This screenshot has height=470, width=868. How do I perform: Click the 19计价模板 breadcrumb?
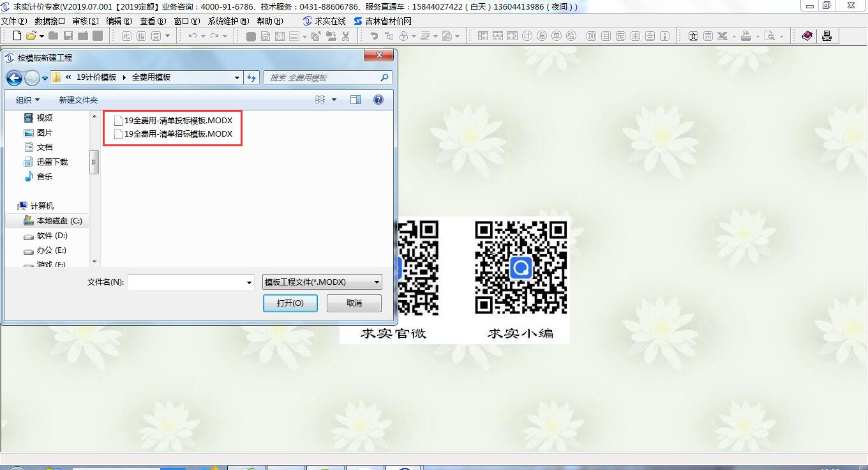[96, 77]
